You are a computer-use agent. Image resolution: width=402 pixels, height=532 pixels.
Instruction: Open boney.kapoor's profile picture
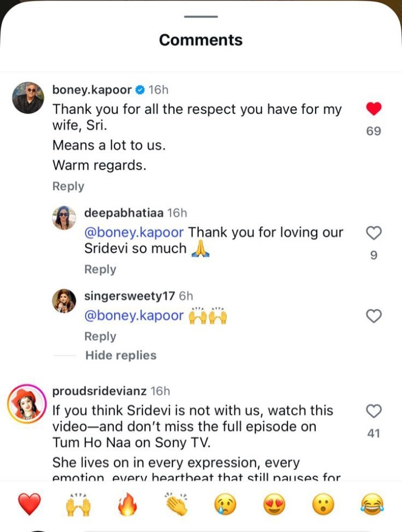click(x=28, y=98)
